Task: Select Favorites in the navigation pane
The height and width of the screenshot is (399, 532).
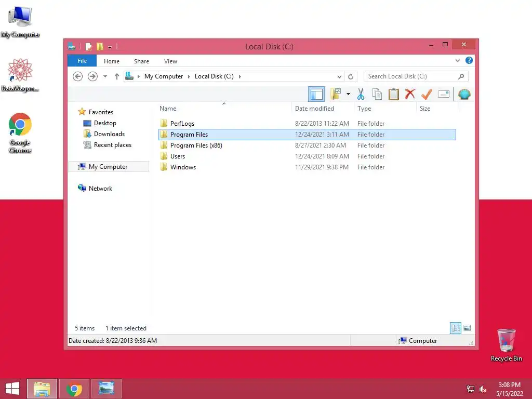Action: pyautogui.click(x=101, y=112)
